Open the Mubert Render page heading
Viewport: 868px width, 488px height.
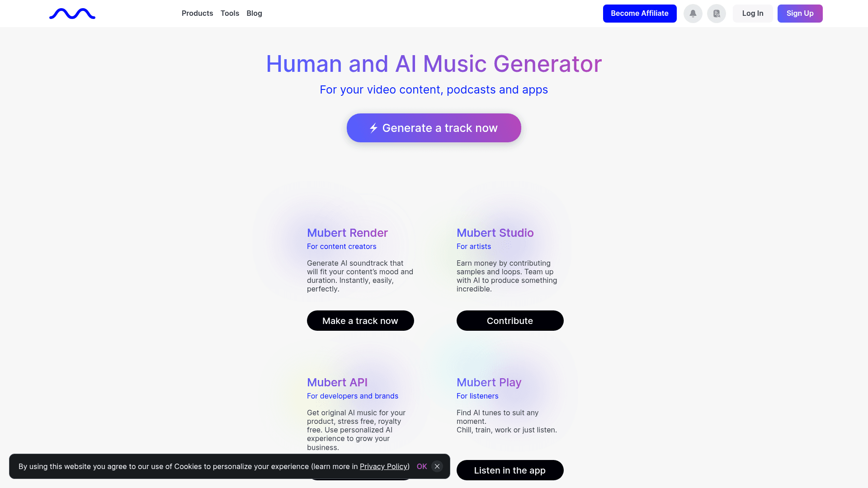347,233
